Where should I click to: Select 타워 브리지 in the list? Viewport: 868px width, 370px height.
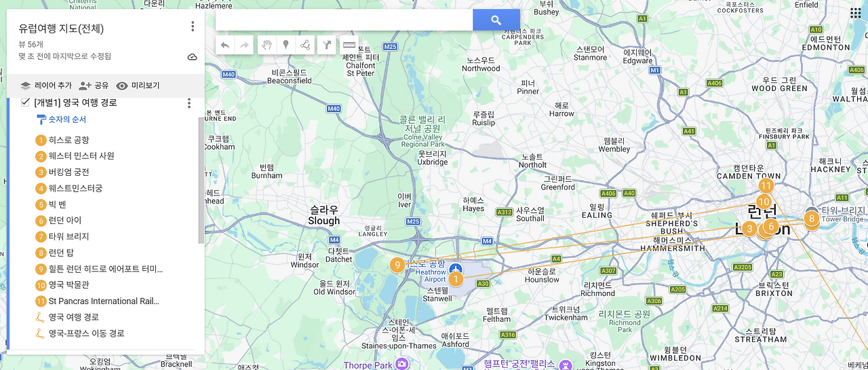(68, 237)
